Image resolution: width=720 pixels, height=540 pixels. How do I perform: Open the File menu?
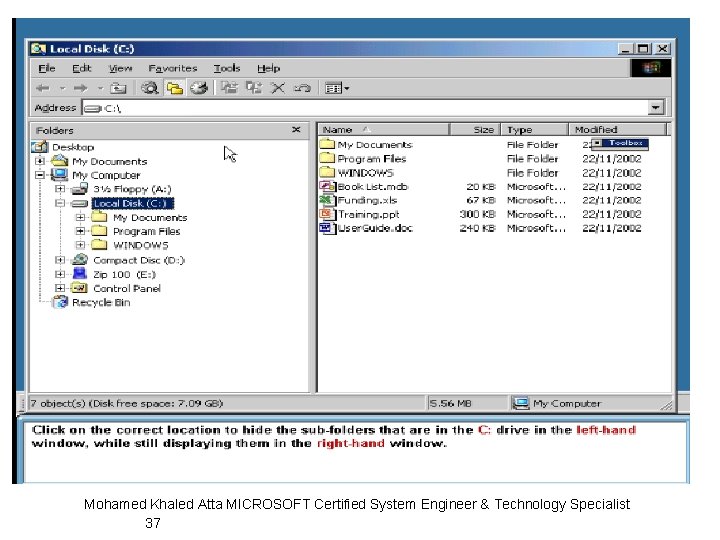(47, 68)
